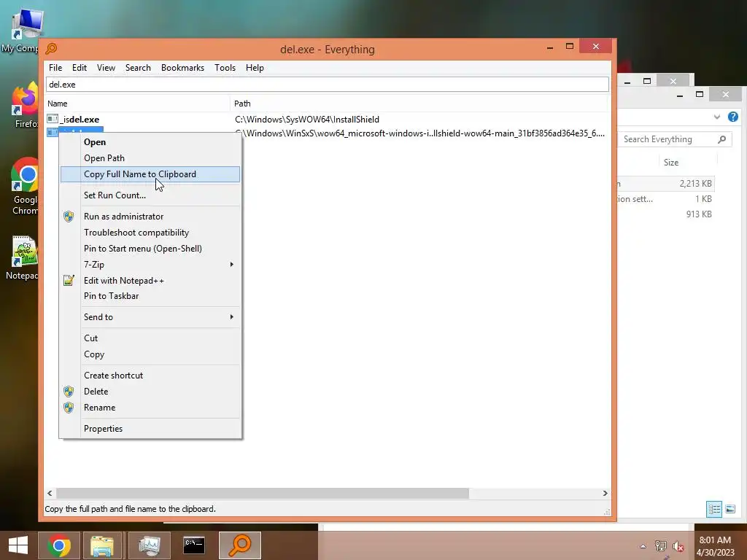Sort by the Path column header
The width and height of the screenshot is (747, 560).
click(419, 104)
